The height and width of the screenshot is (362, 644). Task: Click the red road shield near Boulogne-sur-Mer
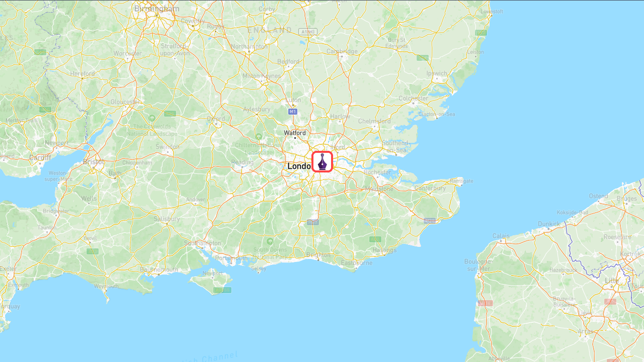(x=485, y=303)
